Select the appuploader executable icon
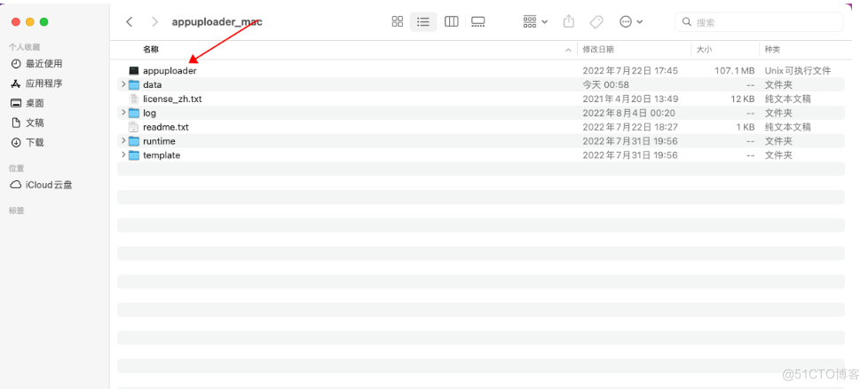Viewport: 868px width, 389px height. point(133,71)
